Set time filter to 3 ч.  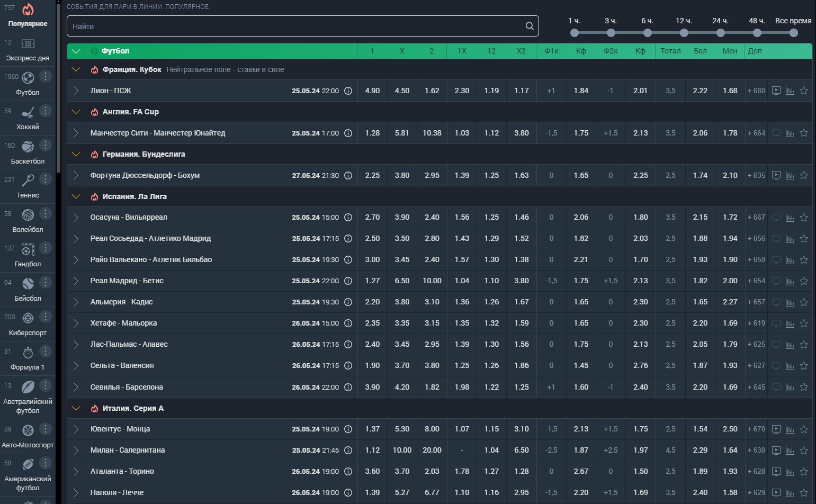click(x=611, y=33)
